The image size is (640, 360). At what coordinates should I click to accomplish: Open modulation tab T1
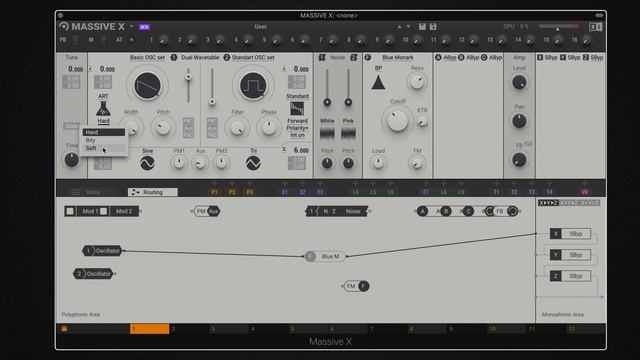tap(496, 192)
